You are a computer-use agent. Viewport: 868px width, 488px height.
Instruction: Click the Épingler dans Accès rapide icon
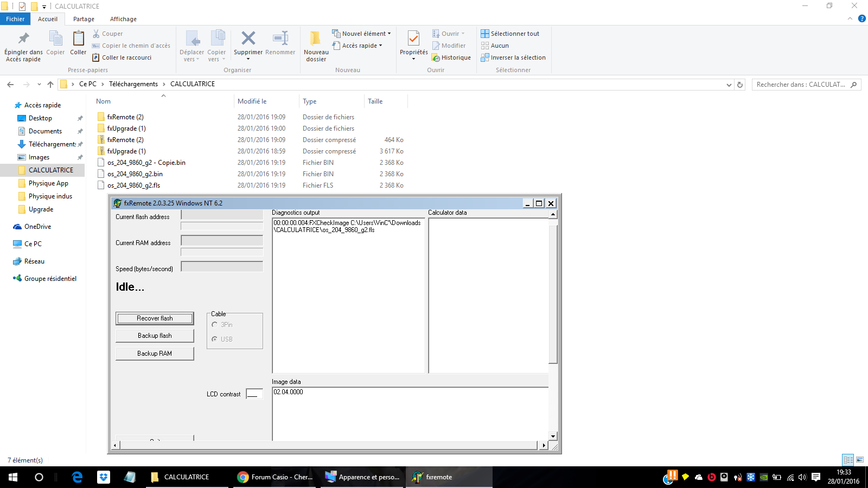(x=23, y=38)
